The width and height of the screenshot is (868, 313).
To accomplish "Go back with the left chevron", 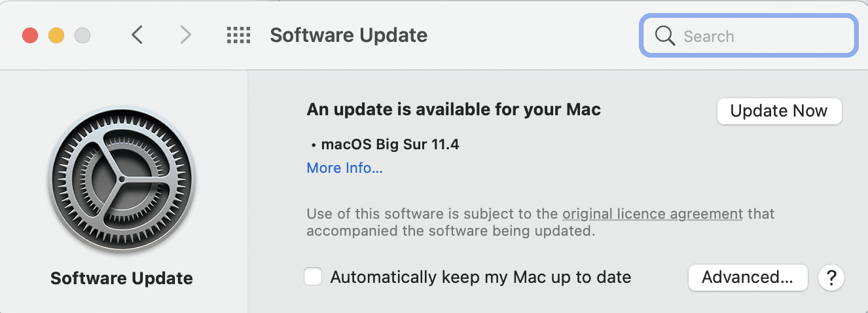I will tap(137, 35).
